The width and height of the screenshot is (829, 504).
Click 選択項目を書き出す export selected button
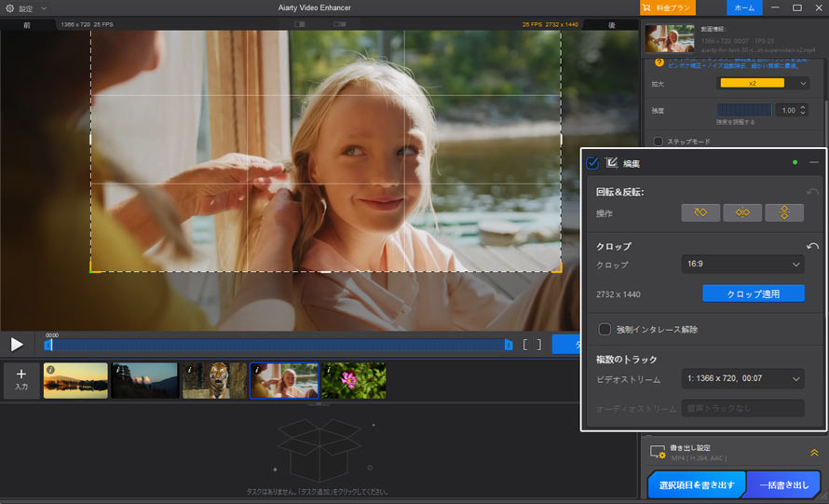(x=697, y=484)
